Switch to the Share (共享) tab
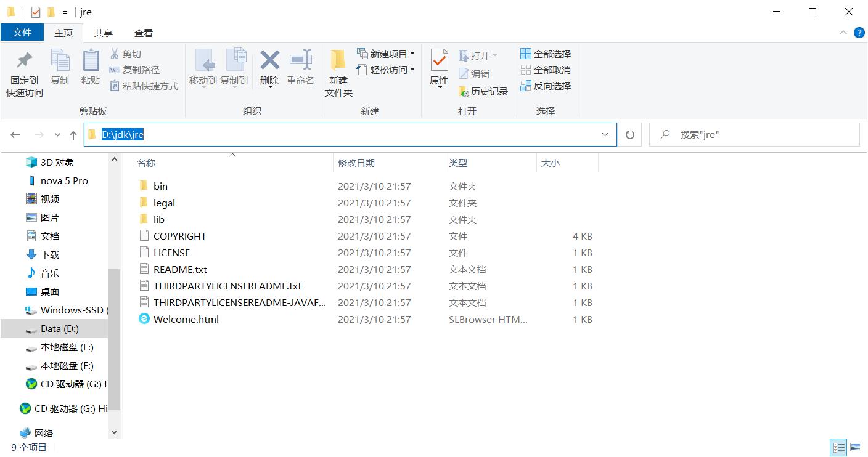Screen dimensions: 868x457 [104, 33]
